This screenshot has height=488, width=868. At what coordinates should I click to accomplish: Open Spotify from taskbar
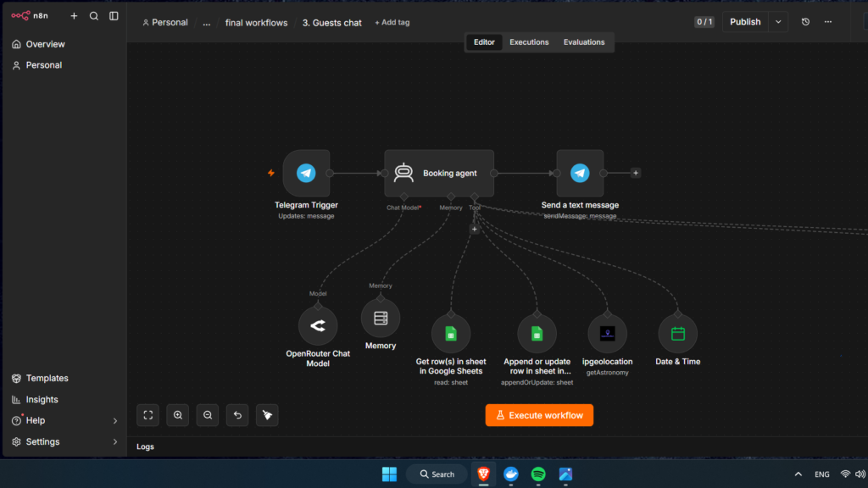point(538,474)
